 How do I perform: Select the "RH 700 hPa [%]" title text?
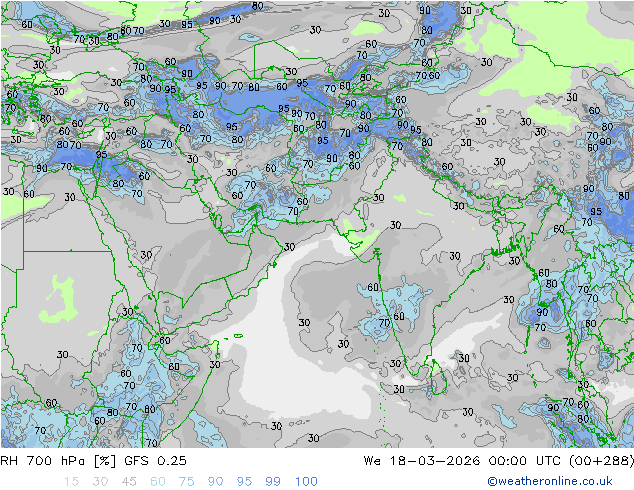click(58, 461)
